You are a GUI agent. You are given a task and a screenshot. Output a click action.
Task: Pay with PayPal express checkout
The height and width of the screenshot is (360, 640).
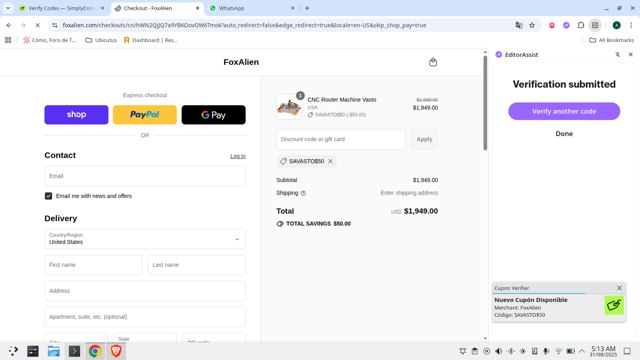[145, 115]
